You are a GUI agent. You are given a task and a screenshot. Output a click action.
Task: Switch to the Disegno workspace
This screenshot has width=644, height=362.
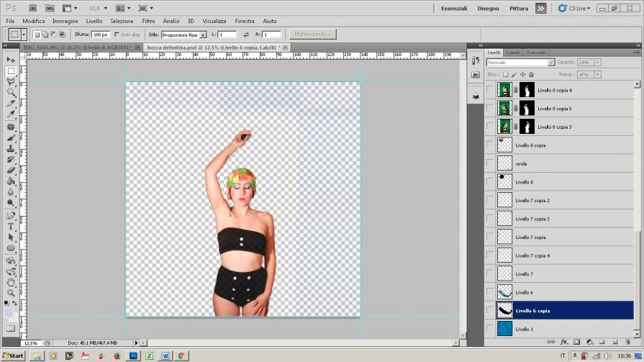pyautogui.click(x=488, y=9)
